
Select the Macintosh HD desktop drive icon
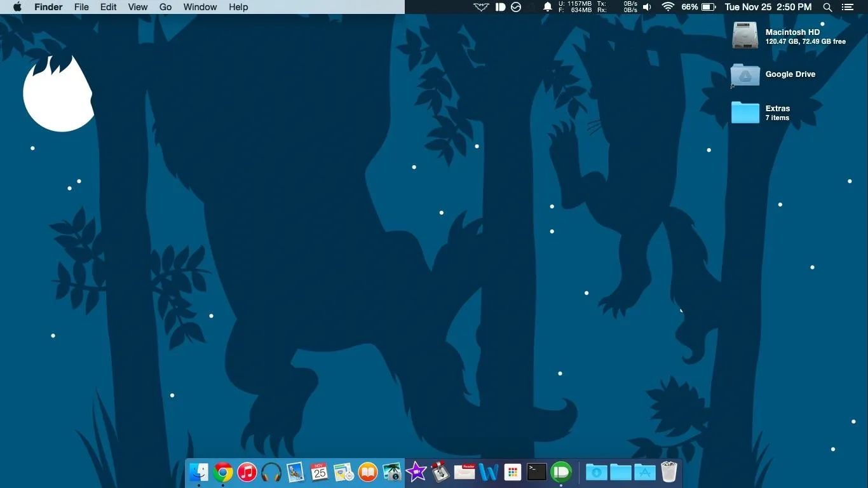(745, 35)
